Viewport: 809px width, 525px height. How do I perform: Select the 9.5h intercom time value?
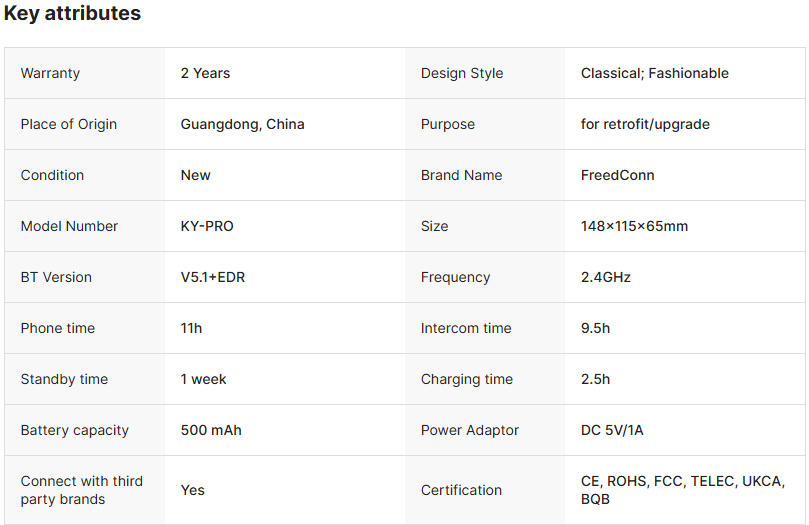coord(595,328)
